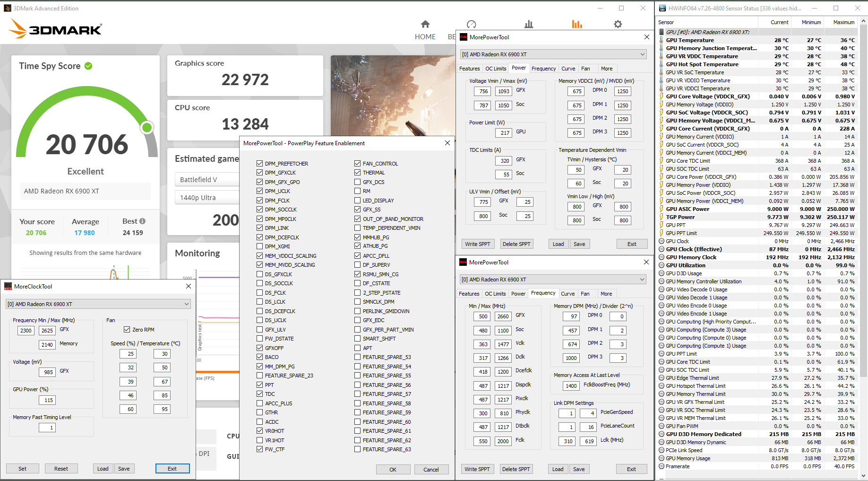Toggle the Zero RPM checkbox
868x481 pixels.
pos(127,330)
